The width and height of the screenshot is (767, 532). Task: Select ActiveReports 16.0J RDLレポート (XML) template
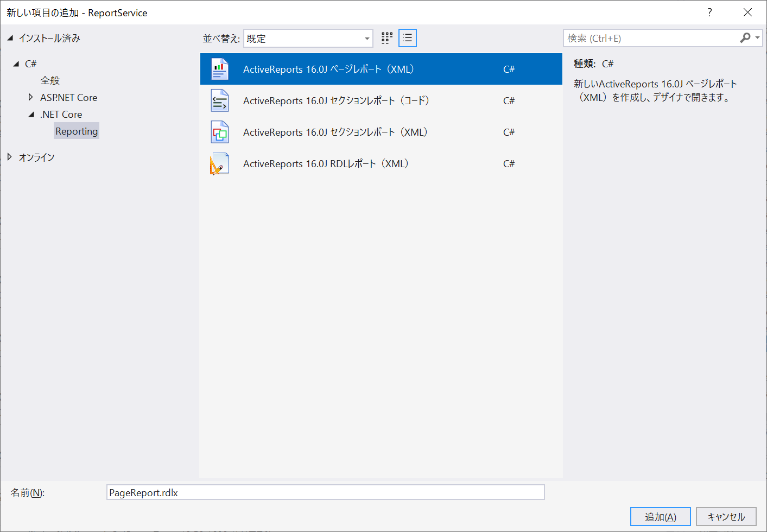point(381,163)
